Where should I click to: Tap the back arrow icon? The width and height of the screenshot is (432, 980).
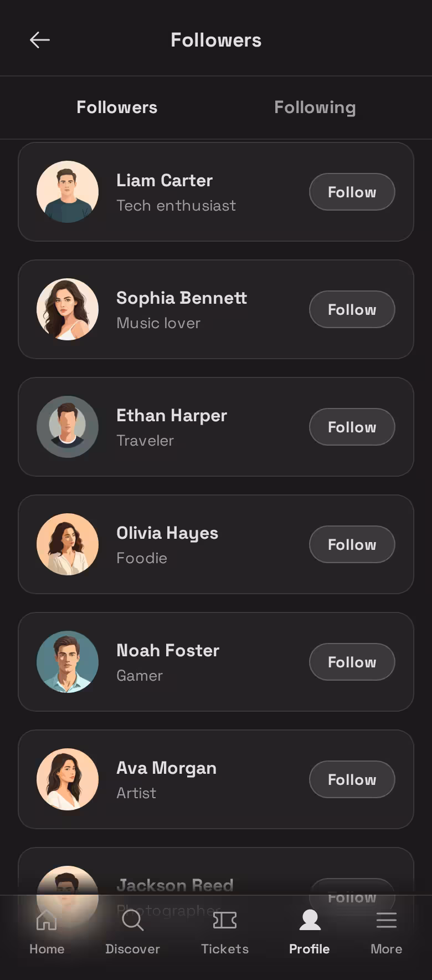[x=40, y=40]
